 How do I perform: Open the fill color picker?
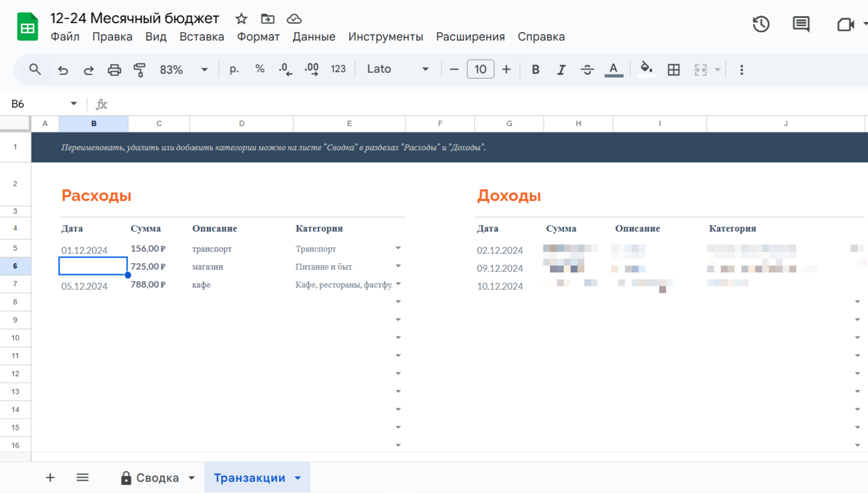647,69
